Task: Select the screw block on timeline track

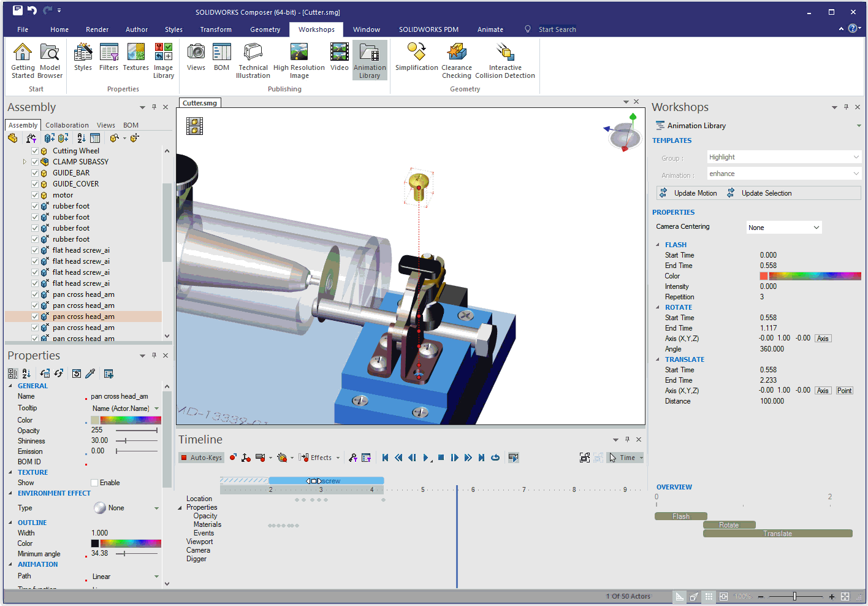Action: click(x=326, y=481)
